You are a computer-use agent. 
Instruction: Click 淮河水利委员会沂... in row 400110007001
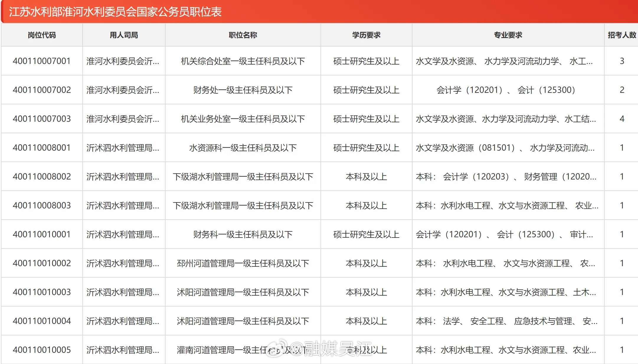click(x=123, y=61)
